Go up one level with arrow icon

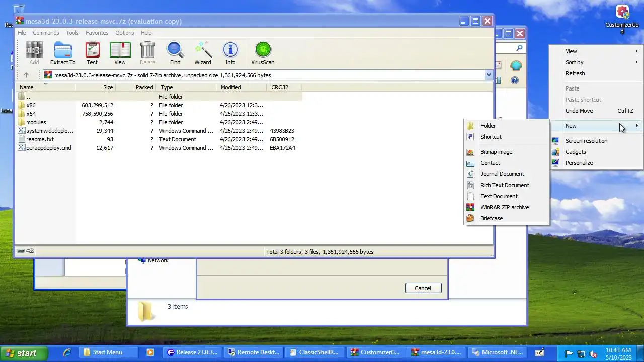[x=26, y=75]
